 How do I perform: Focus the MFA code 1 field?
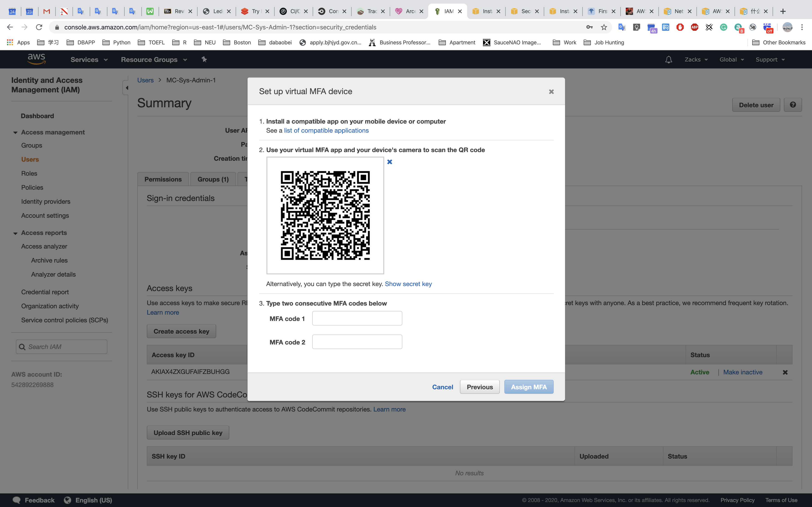tap(357, 318)
